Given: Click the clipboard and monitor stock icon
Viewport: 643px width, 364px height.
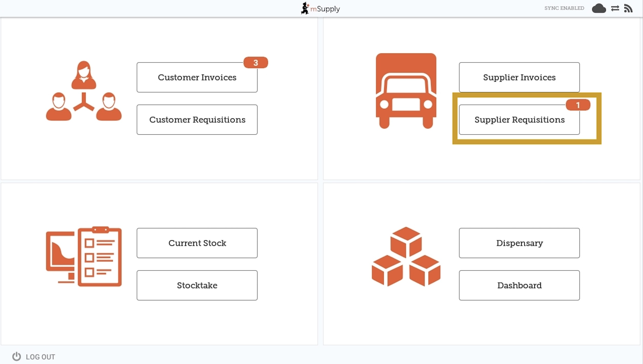Looking at the screenshot, I should pyautogui.click(x=84, y=256).
